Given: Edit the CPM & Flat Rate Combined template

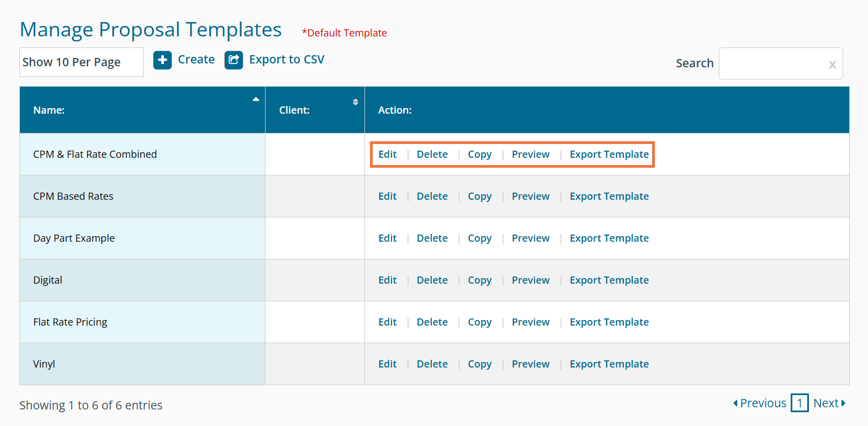Looking at the screenshot, I should pos(387,155).
